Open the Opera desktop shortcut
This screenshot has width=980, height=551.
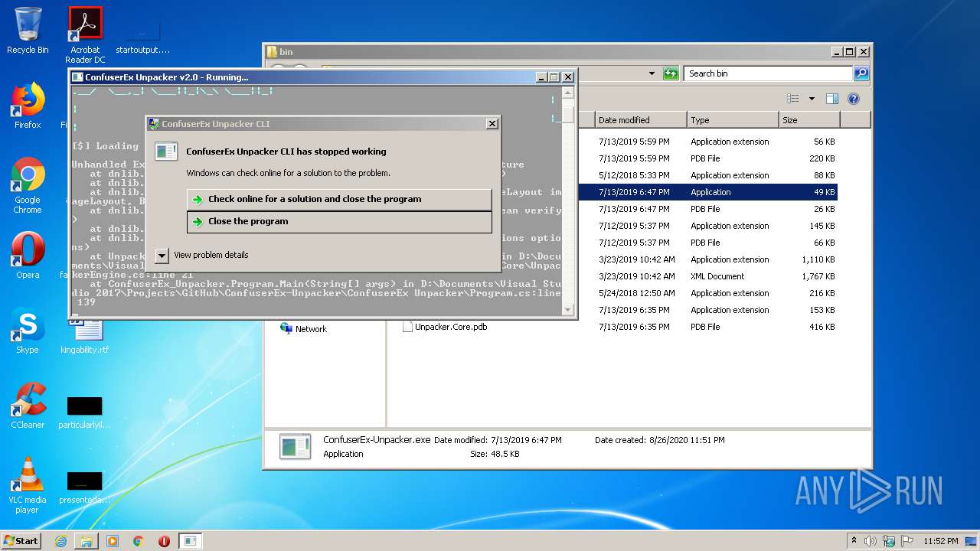[x=28, y=256]
